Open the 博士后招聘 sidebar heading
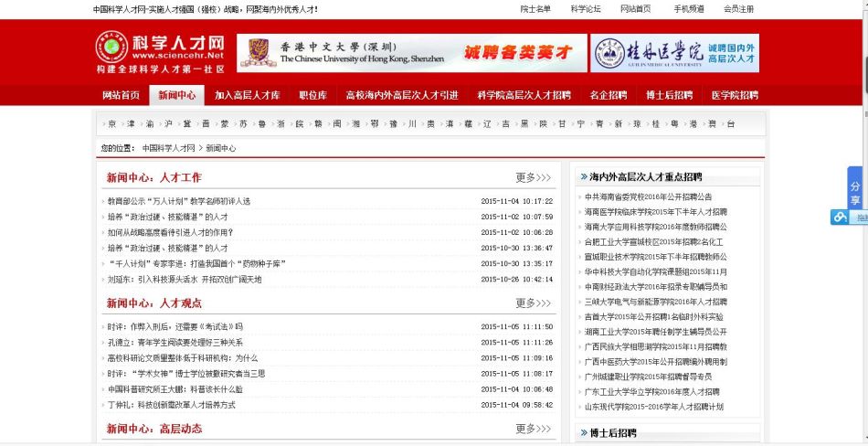Image resolution: width=868 pixels, height=446 pixels. tap(613, 433)
